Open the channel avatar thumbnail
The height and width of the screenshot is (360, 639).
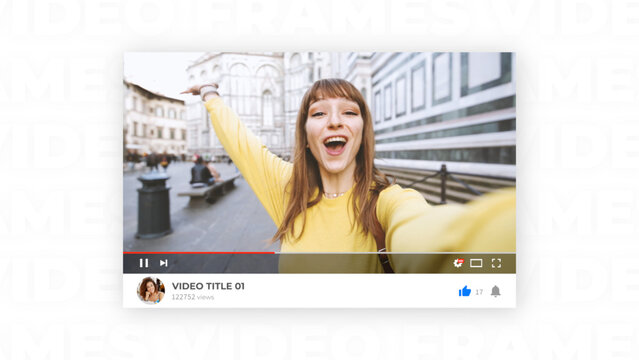[151, 290]
